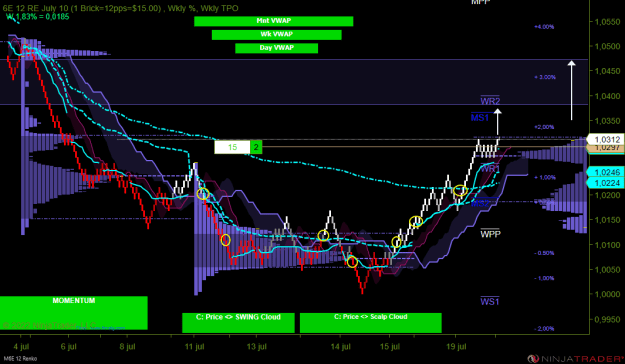
Task: Click the 4 jul date on time axis
Action: pyautogui.click(x=21, y=346)
